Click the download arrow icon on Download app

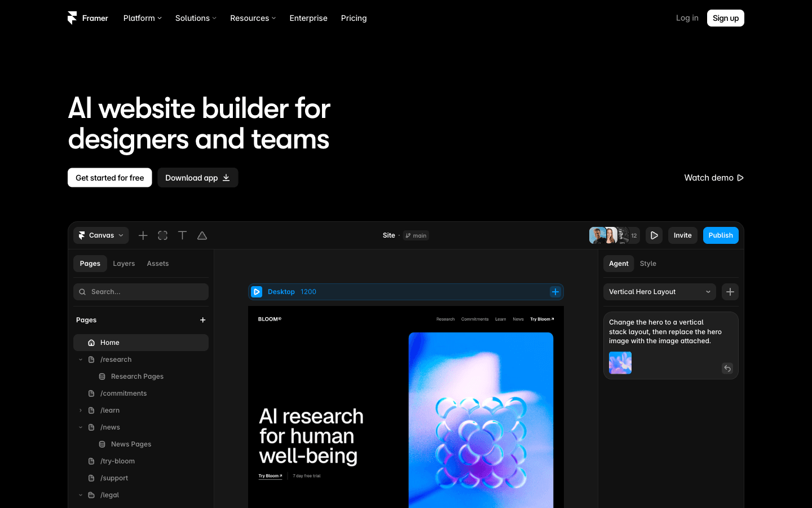(x=226, y=178)
